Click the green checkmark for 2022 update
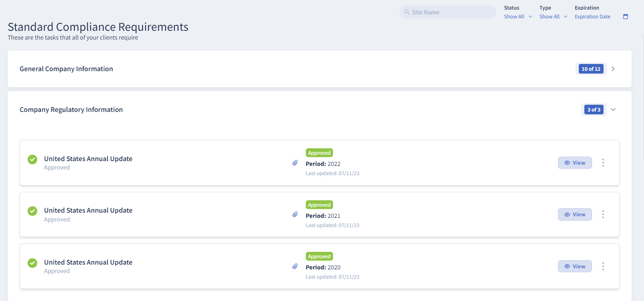The image size is (644, 301). (x=32, y=159)
